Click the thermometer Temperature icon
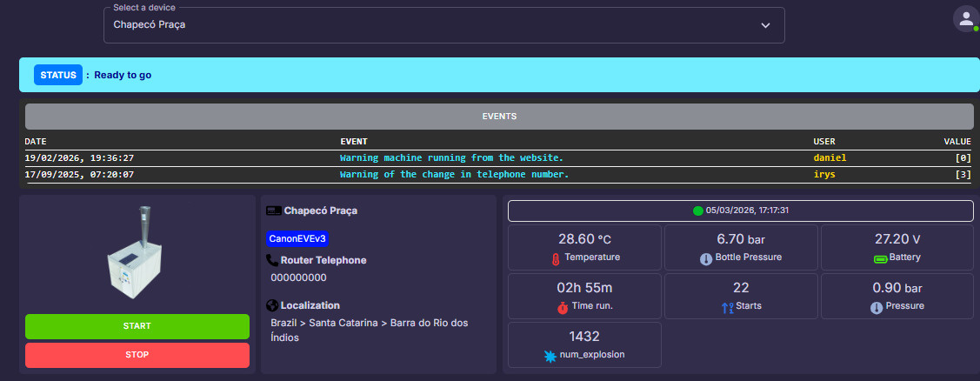The width and height of the screenshot is (980, 381). pyautogui.click(x=555, y=258)
